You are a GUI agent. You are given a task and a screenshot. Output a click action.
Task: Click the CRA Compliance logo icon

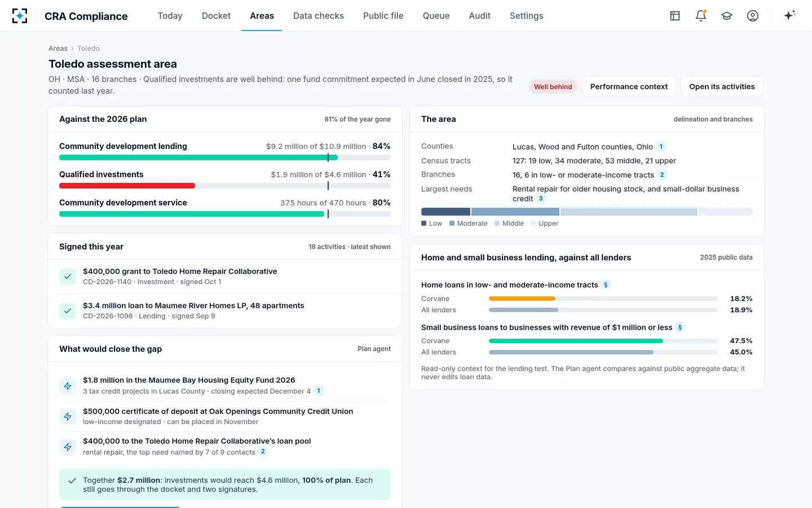[x=20, y=16]
